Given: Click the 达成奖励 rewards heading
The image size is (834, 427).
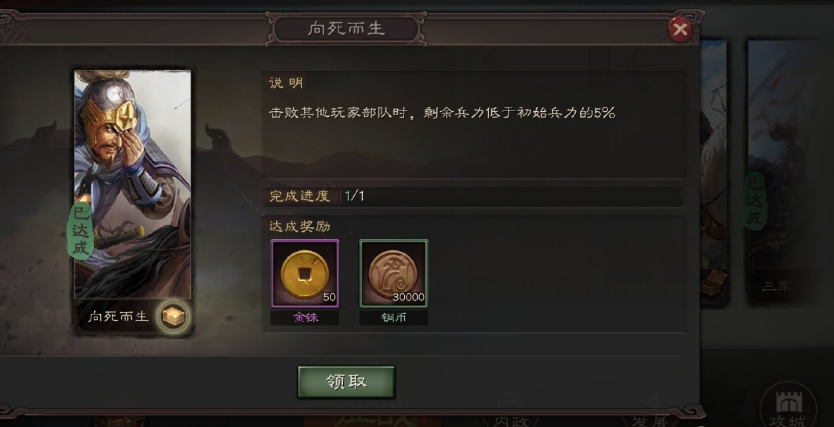Looking at the screenshot, I should [x=299, y=227].
